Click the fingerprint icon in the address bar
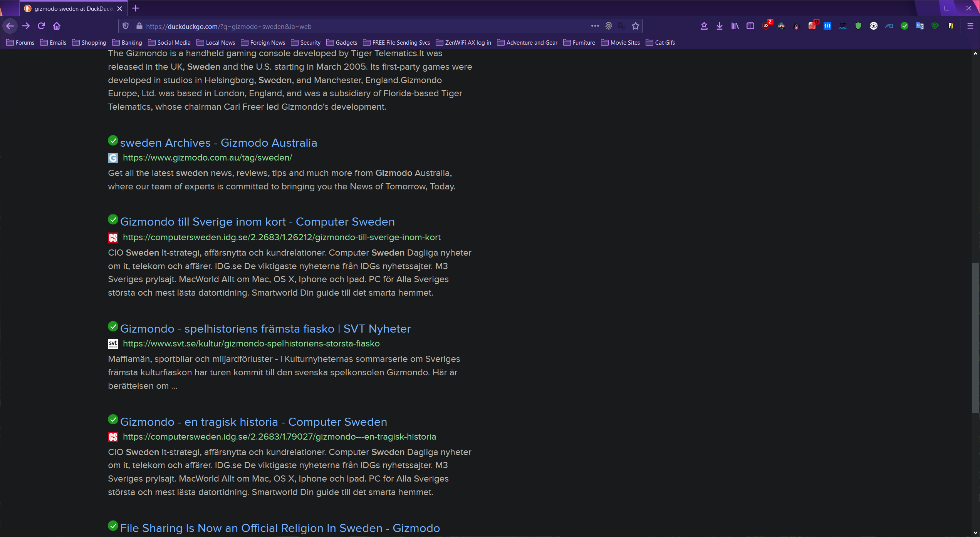This screenshot has width=980, height=537. coord(609,26)
